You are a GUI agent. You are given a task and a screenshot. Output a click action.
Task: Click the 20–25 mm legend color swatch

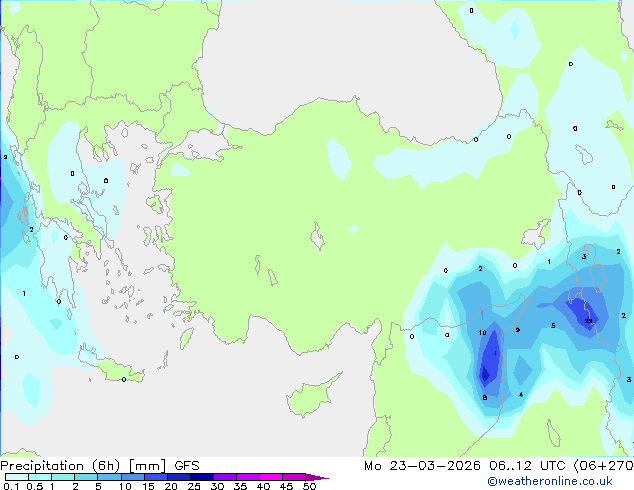(179, 477)
